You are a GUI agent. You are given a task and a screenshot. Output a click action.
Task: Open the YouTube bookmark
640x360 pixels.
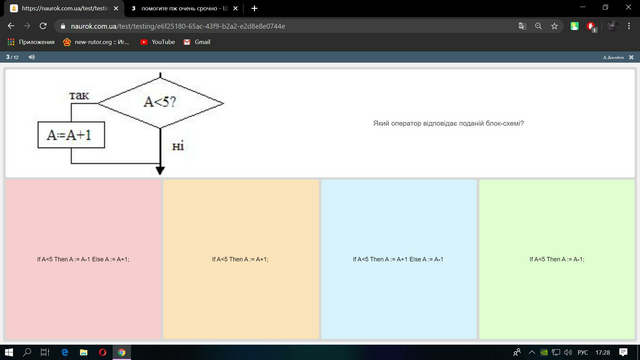tap(158, 42)
